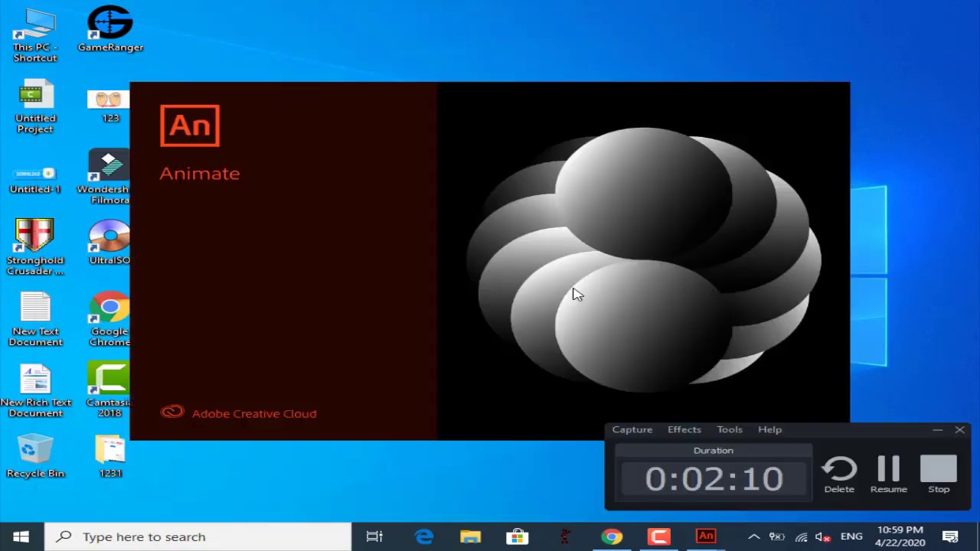980x551 pixels.
Task: Select the Stronghold Crusader desktop icon
Action: pos(35,247)
